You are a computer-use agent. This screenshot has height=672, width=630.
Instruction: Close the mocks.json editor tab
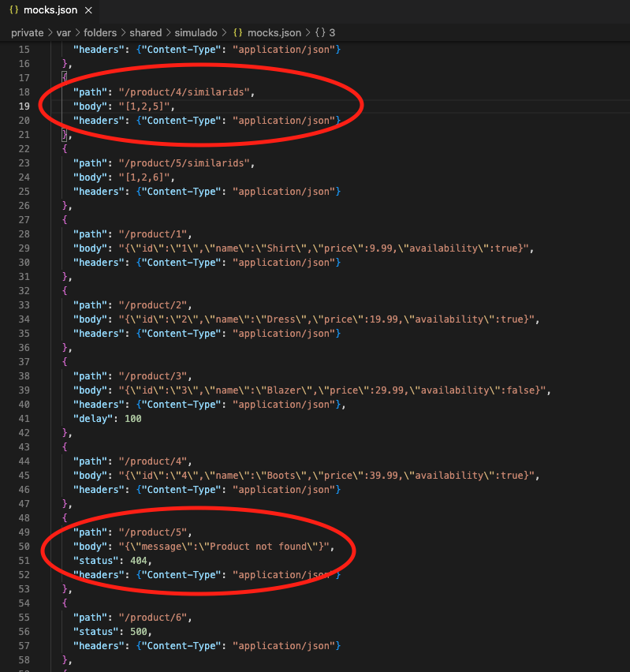(88, 11)
